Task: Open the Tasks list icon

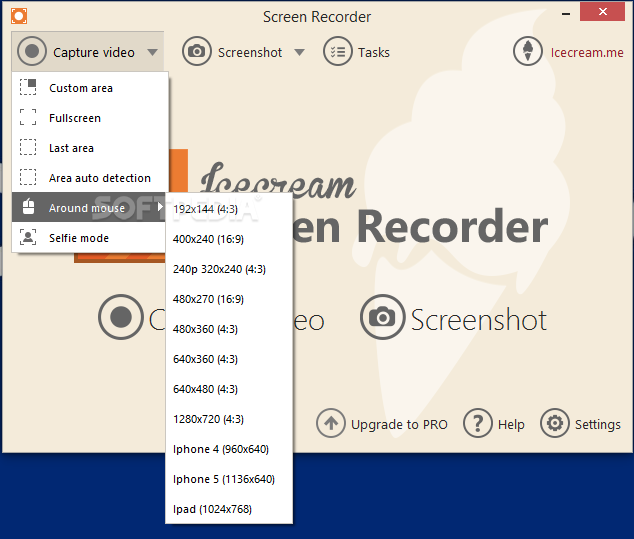Action: click(338, 51)
